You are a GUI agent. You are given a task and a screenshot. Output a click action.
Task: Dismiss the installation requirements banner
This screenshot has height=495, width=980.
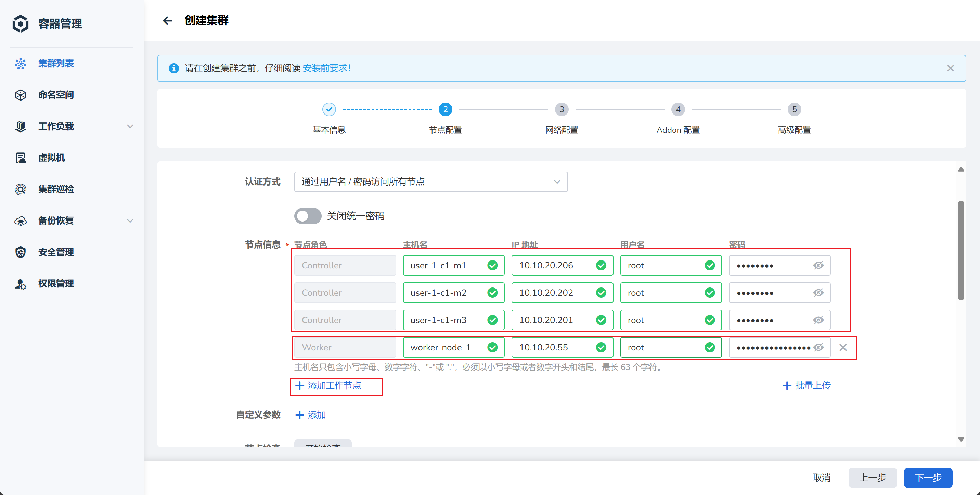(950, 68)
